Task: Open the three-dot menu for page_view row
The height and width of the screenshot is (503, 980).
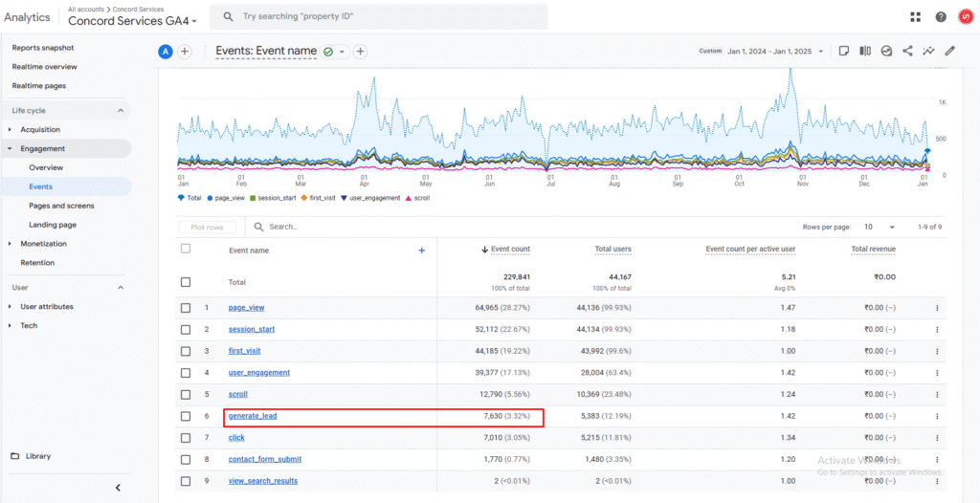Action: point(937,308)
